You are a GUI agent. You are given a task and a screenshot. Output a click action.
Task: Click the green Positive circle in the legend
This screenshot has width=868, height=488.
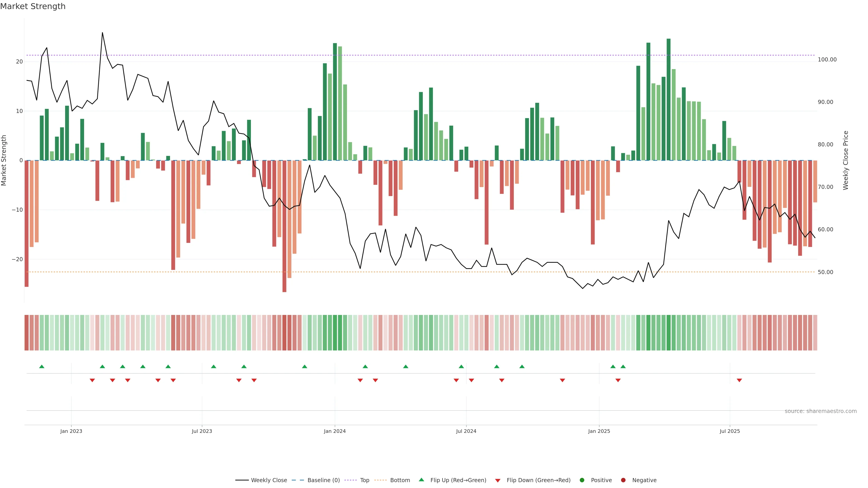(x=582, y=480)
